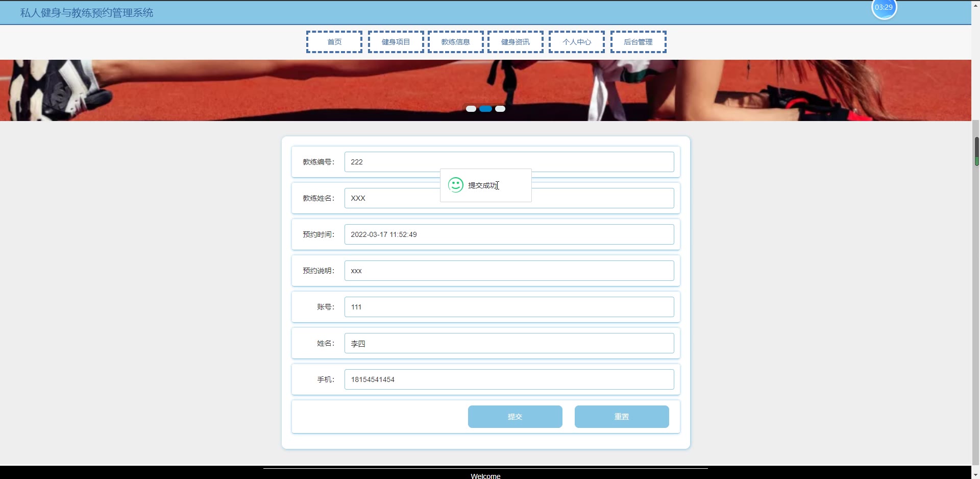Click the 教练姓名 input field

point(509,198)
